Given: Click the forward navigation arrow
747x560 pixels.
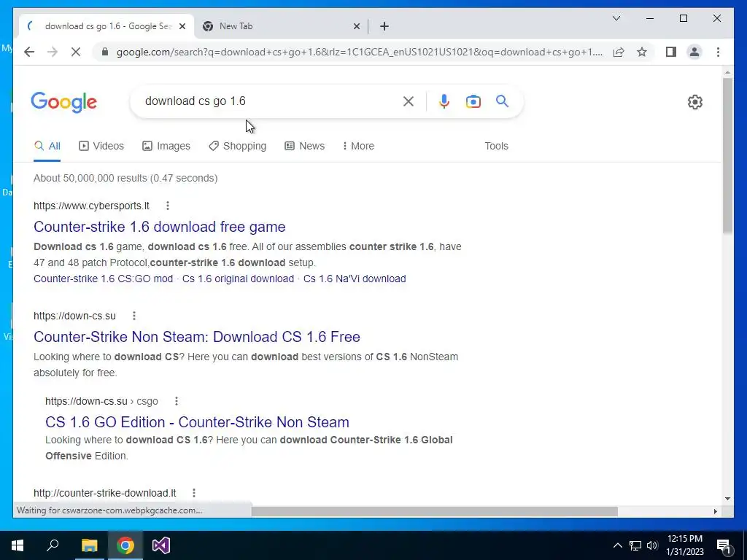Looking at the screenshot, I should [53, 52].
